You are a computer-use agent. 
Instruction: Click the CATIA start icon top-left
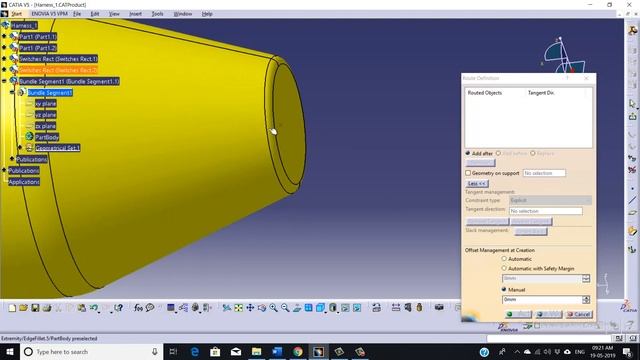(x=4, y=14)
